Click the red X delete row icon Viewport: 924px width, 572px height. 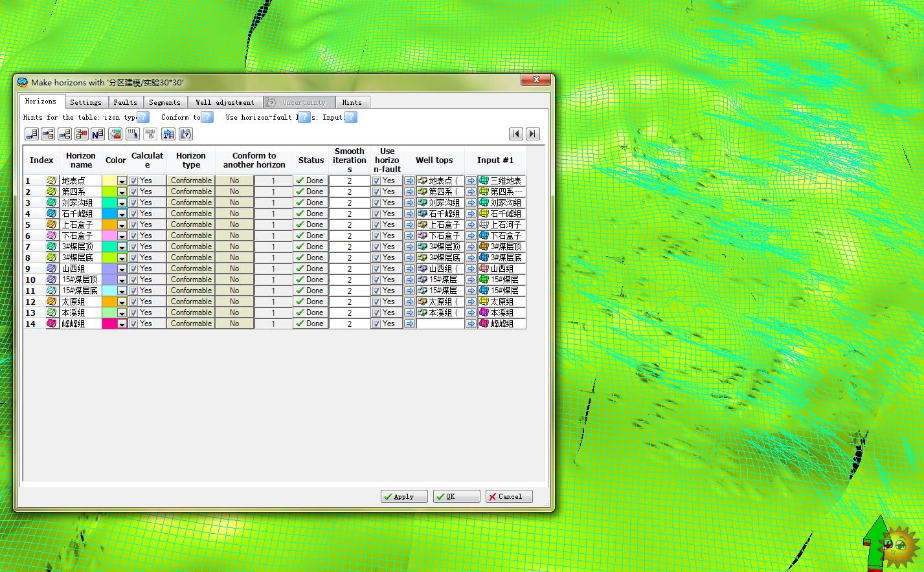click(82, 134)
